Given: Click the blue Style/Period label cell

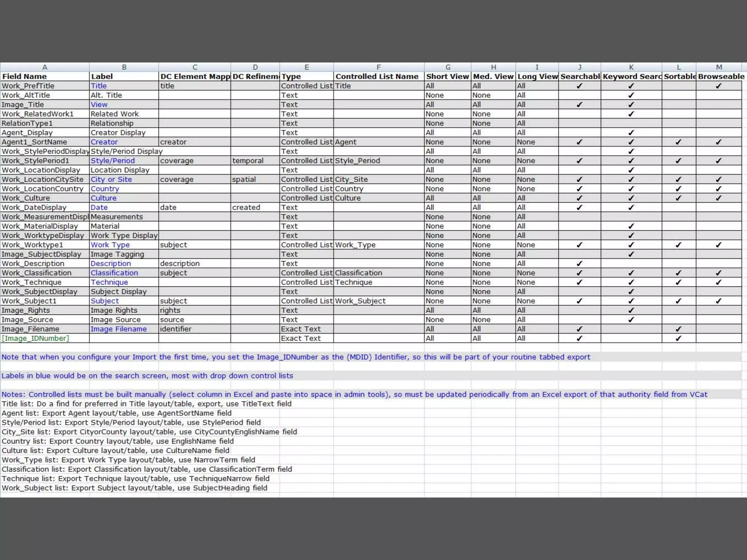Looking at the screenshot, I should coord(113,161).
